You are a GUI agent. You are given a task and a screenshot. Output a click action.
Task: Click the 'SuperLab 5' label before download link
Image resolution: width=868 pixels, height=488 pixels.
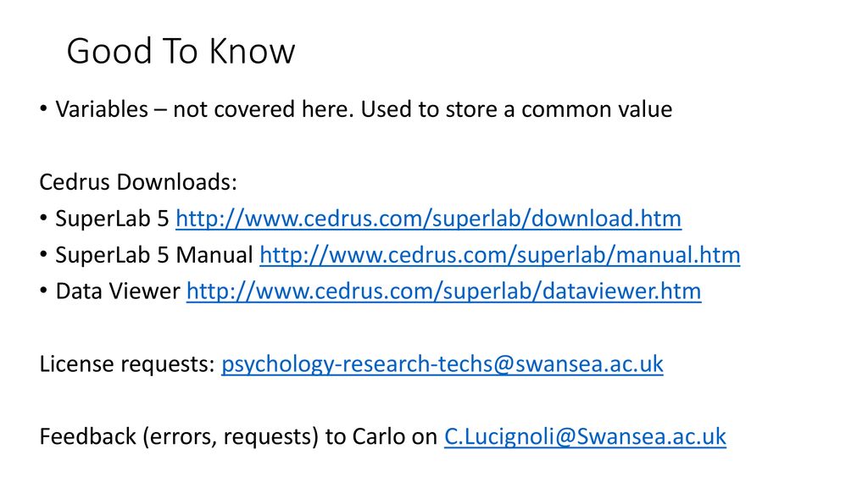(112, 219)
